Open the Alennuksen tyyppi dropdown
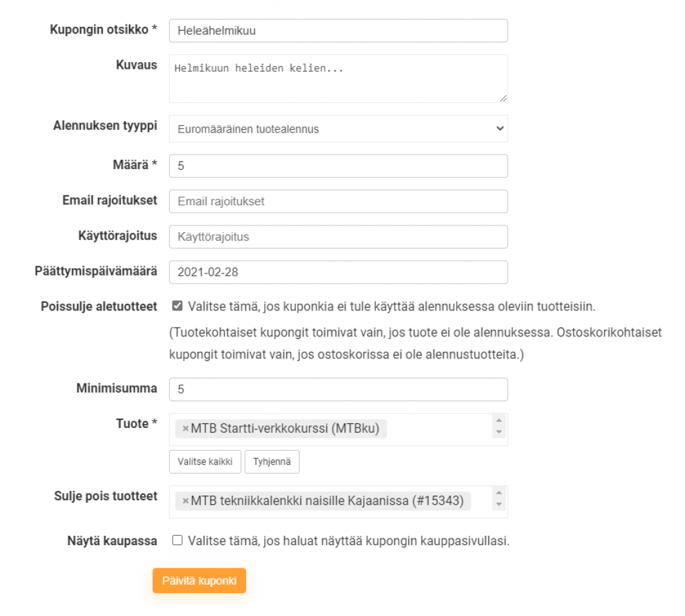The height and width of the screenshot is (616, 685). click(x=338, y=129)
